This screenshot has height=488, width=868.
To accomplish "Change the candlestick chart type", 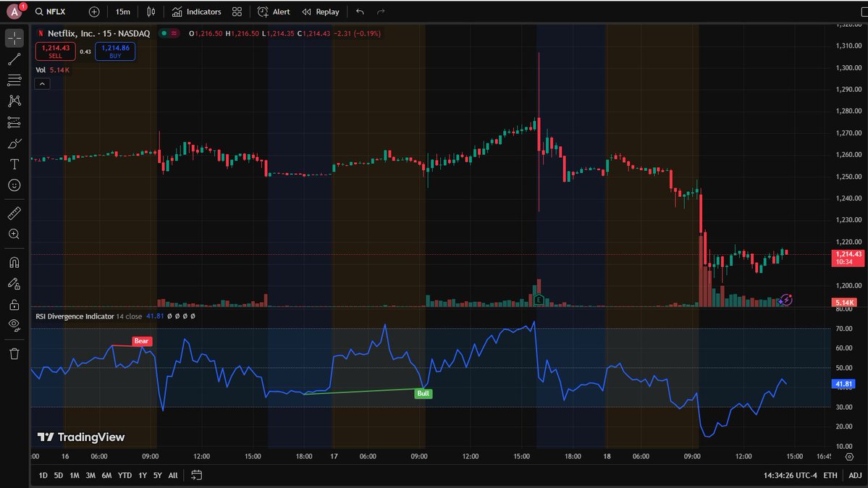I will point(151,12).
